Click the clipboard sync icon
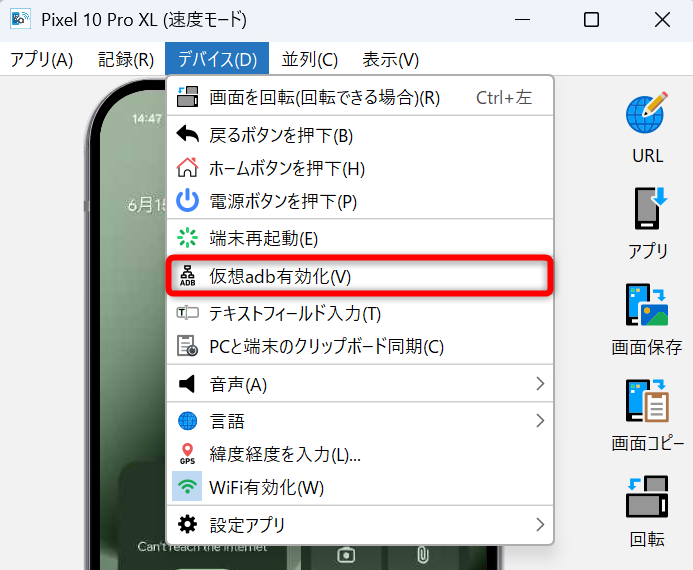Screen dimensions: 693x570 pyautogui.click(x=187, y=346)
